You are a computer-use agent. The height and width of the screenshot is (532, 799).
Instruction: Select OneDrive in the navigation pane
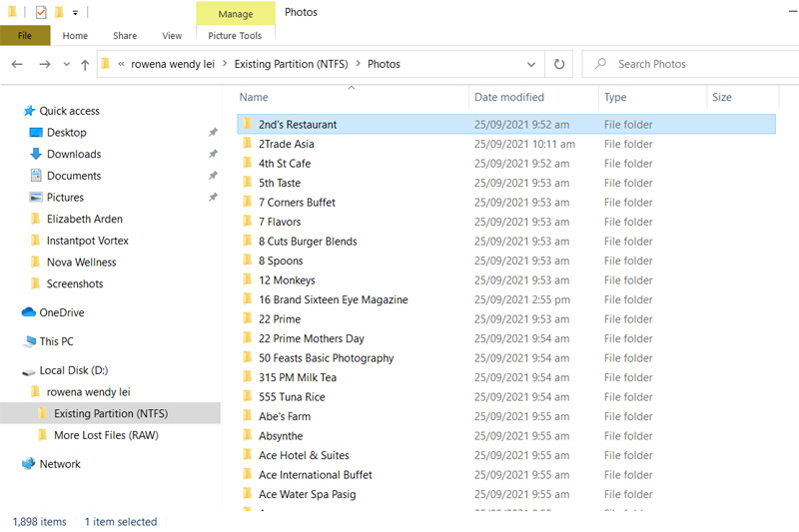[x=62, y=312]
